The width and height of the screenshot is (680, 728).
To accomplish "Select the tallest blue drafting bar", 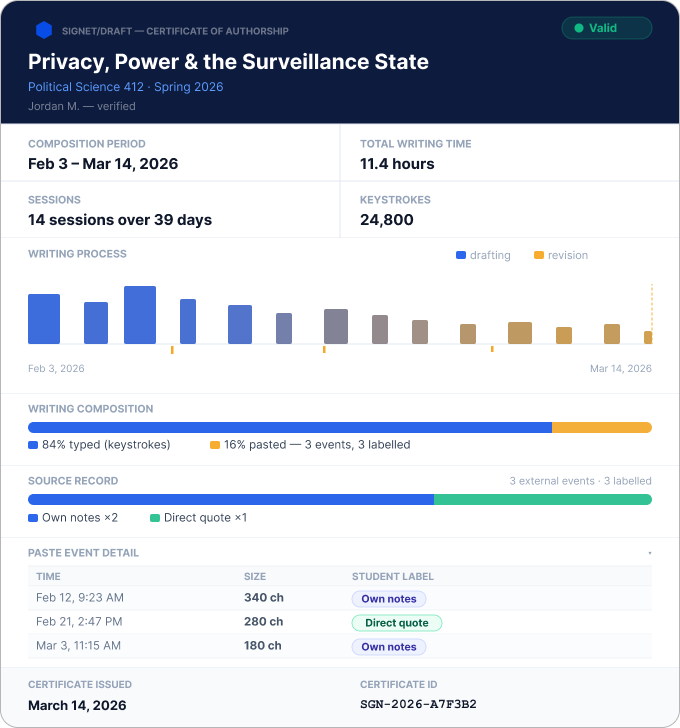I will pos(140,315).
